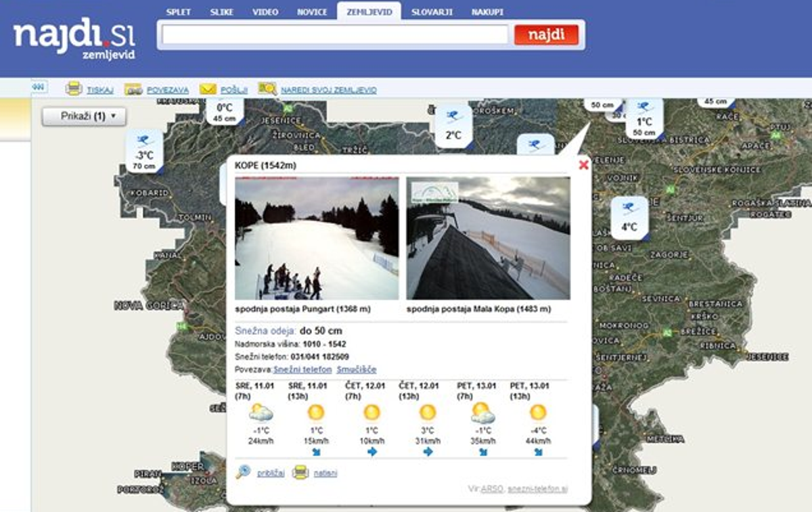The width and height of the screenshot is (812, 512).
Task: Click the caption 'spodnja postaja Pungart (1368 m)'
Action: click(x=303, y=309)
